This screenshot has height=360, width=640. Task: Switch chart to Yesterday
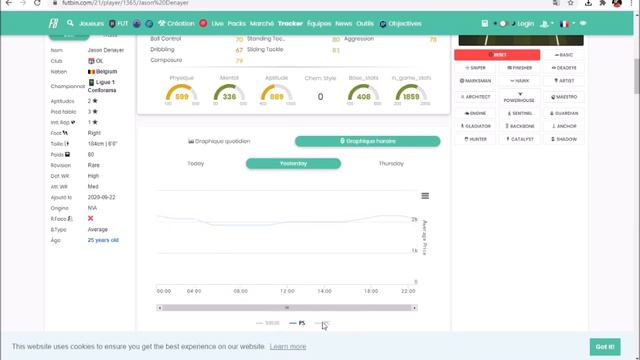click(x=293, y=163)
